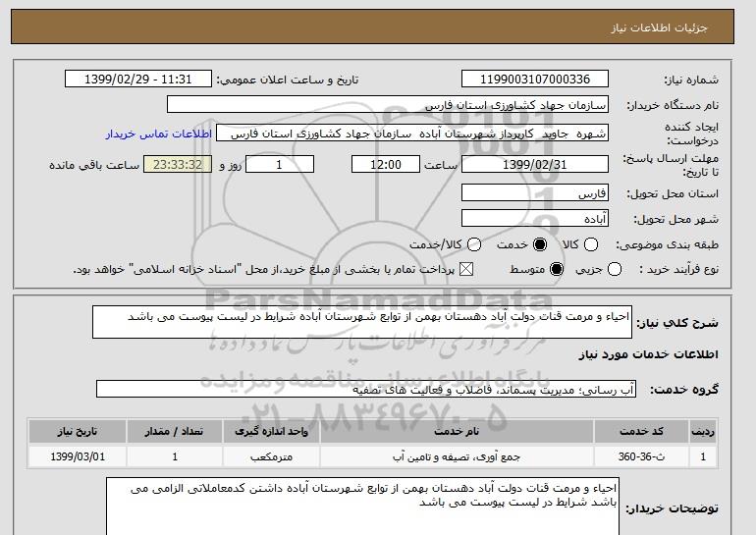
Task: Click the گروه خدمت label
Action: pyautogui.click(x=683, y=390)
